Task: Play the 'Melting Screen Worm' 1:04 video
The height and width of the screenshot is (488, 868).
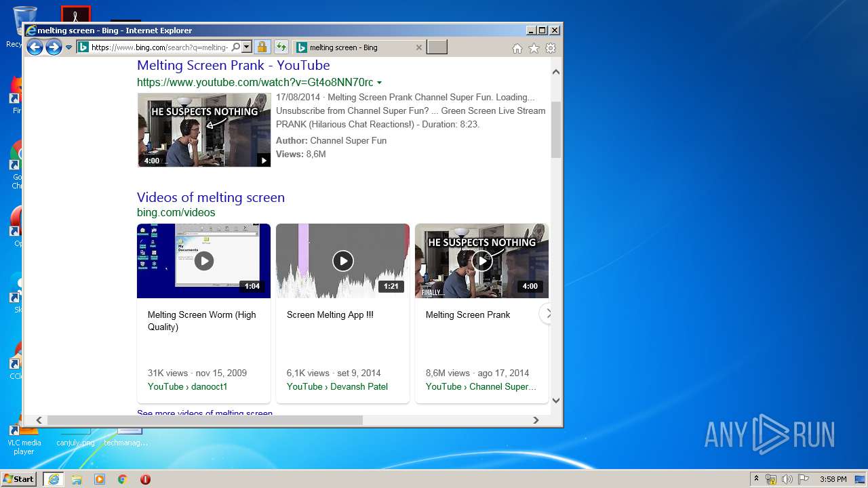Action: [203, 261]
